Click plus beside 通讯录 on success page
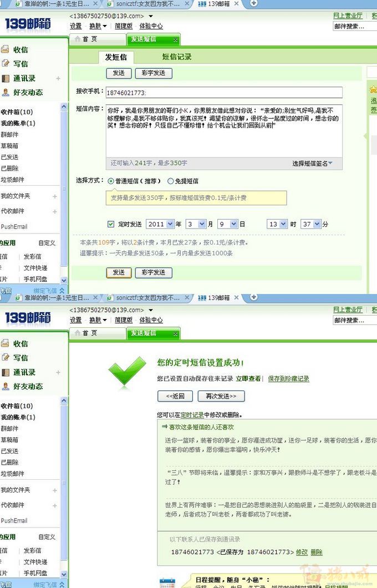The width and height of the screenshot is (377, 588). tap(58, 372)
